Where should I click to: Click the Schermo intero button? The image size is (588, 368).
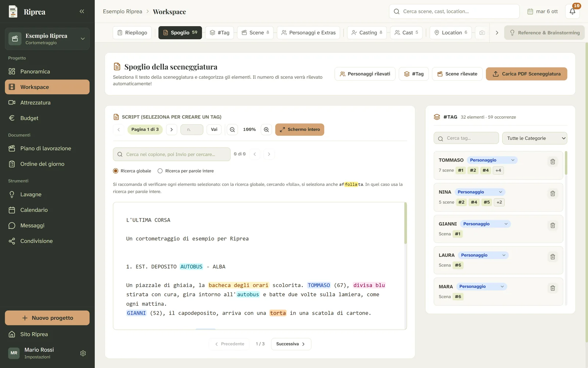[x=300, y=130]
